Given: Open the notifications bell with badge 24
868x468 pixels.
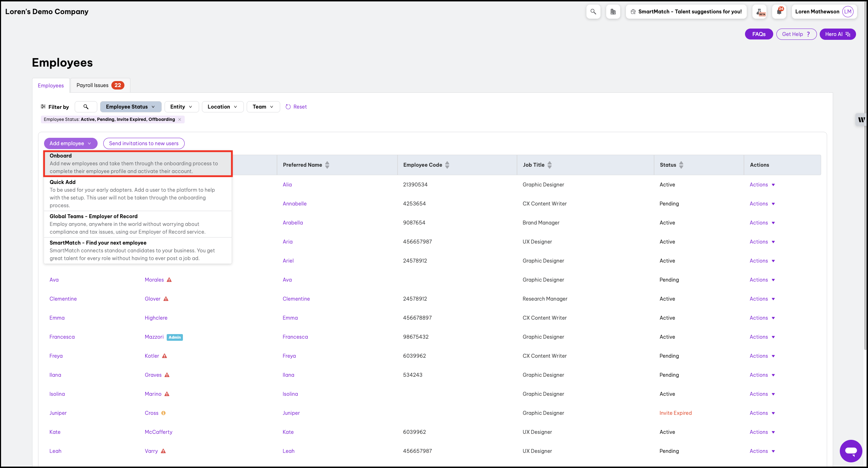Looking at the screenshot, I should (779, 12).
